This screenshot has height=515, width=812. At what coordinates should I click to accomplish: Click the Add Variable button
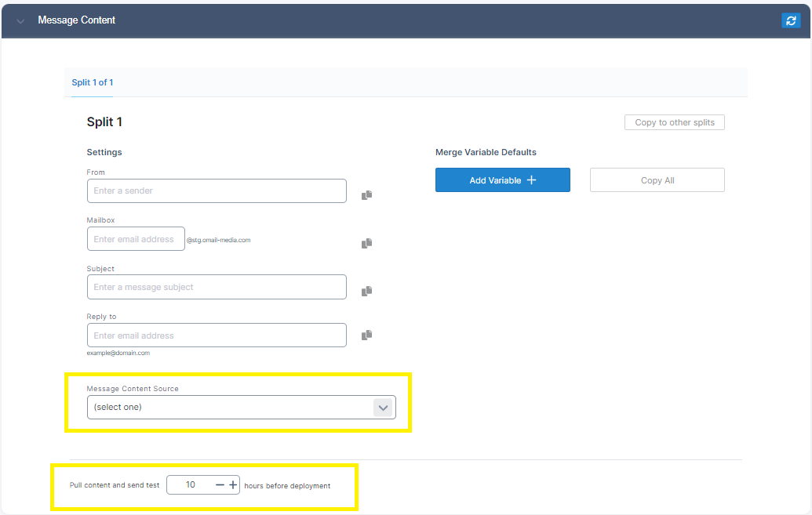502,180
